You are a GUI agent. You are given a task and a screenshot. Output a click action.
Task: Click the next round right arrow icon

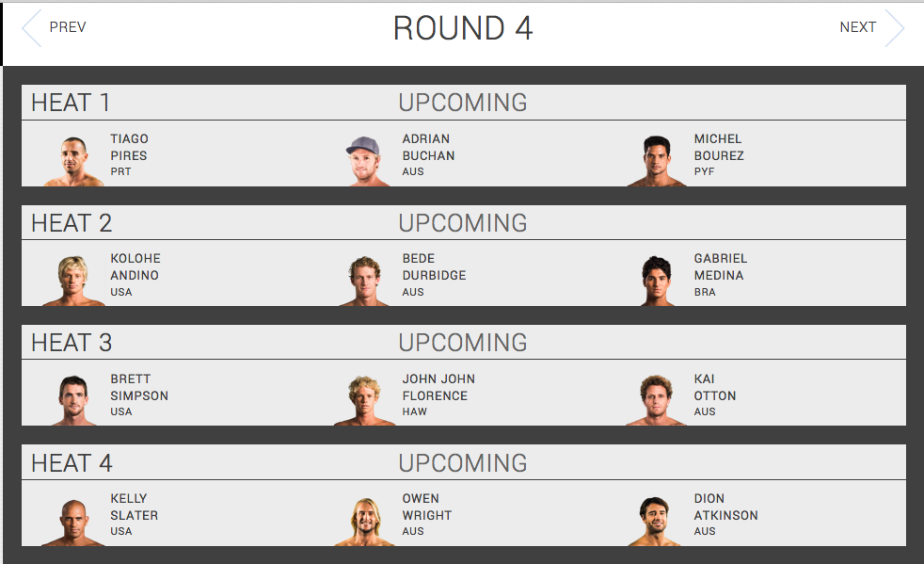894,28
